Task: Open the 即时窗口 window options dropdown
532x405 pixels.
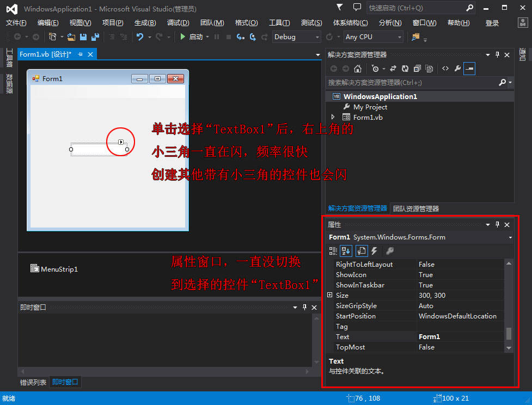Action: tap(295, 308)
